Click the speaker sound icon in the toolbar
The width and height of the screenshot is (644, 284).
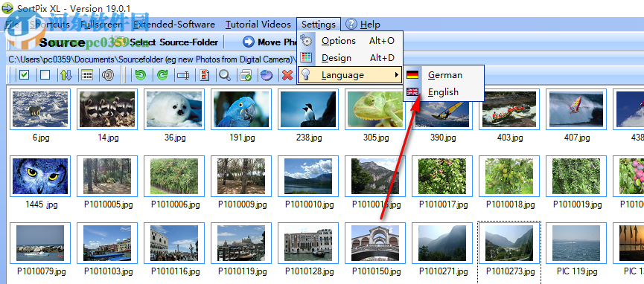point(108,75)
